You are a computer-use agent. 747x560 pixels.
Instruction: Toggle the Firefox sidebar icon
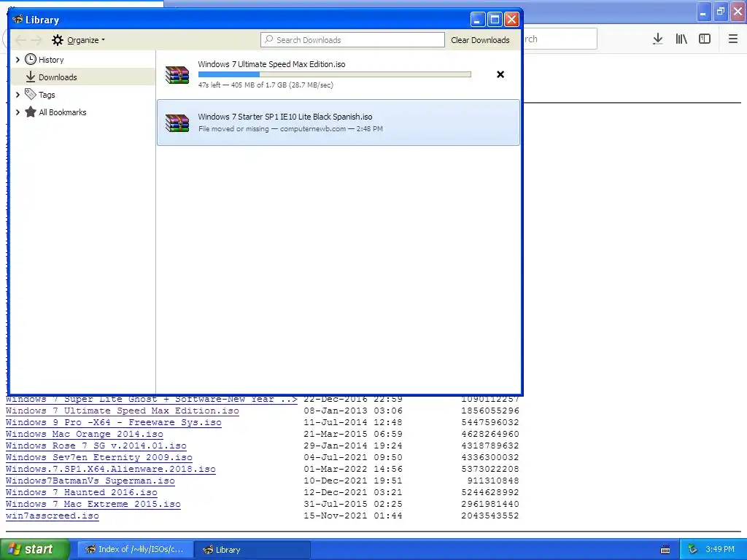(705, 39)
